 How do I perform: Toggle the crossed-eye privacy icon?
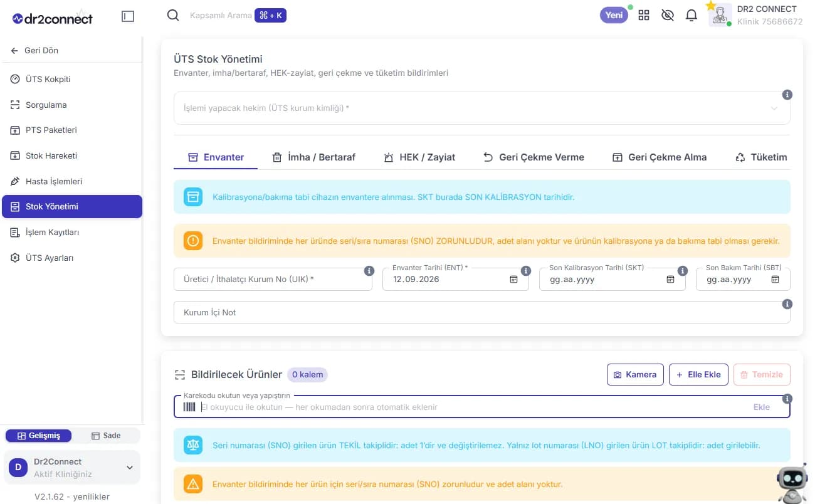(x=668, y=16)
